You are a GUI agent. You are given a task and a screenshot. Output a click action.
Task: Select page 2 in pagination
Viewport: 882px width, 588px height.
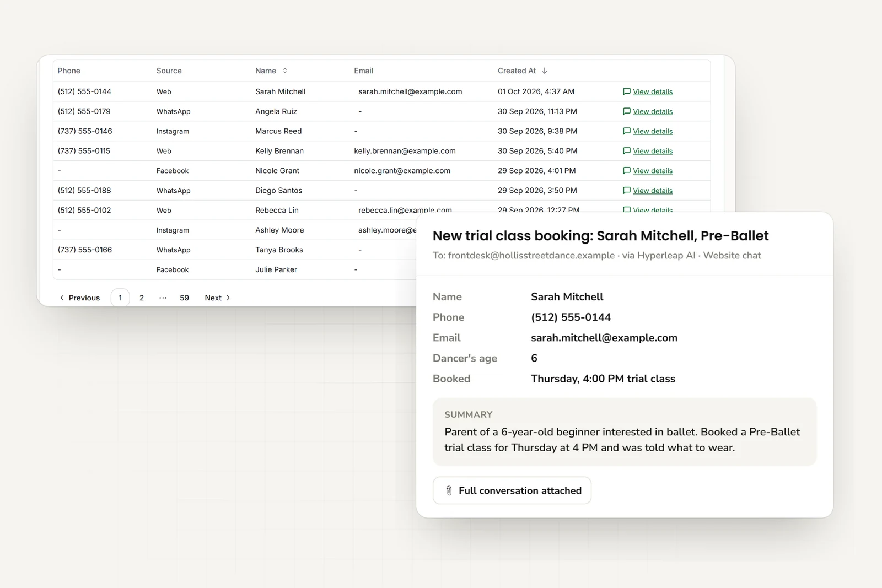pyautogui.click(x=142, y=298)
